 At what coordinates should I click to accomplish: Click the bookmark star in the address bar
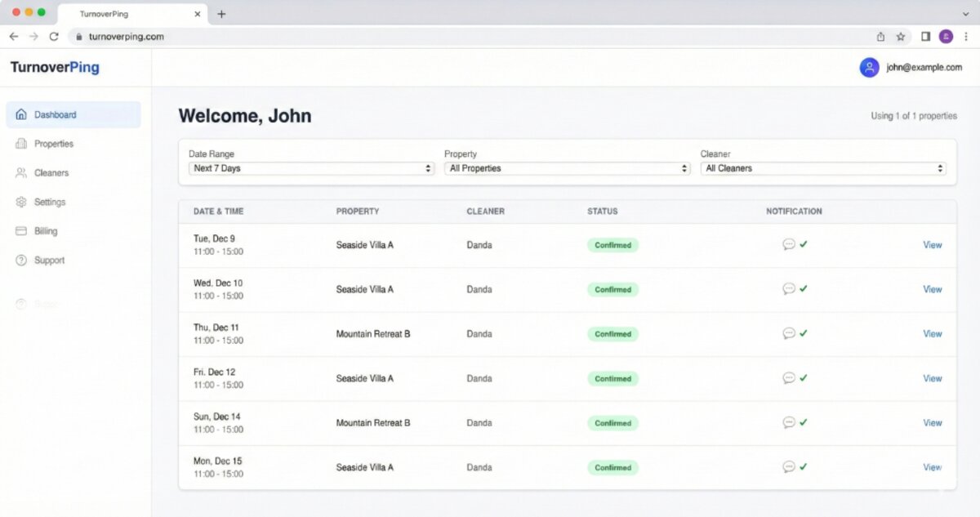point(899,36)
